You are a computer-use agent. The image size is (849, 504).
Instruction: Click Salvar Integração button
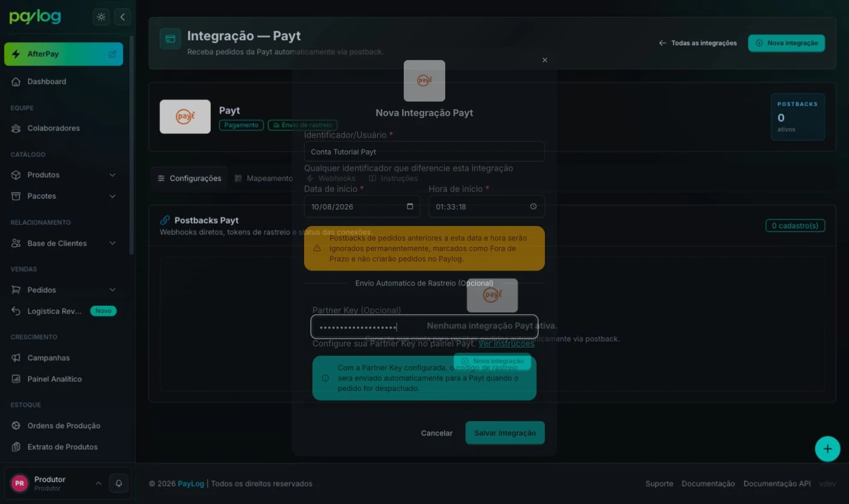tap(505, 433)
